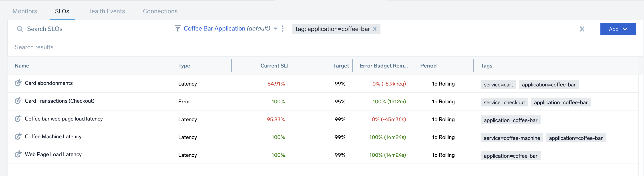
Task: Click the service=checkout tag
Action: click(x=504, y=102)
